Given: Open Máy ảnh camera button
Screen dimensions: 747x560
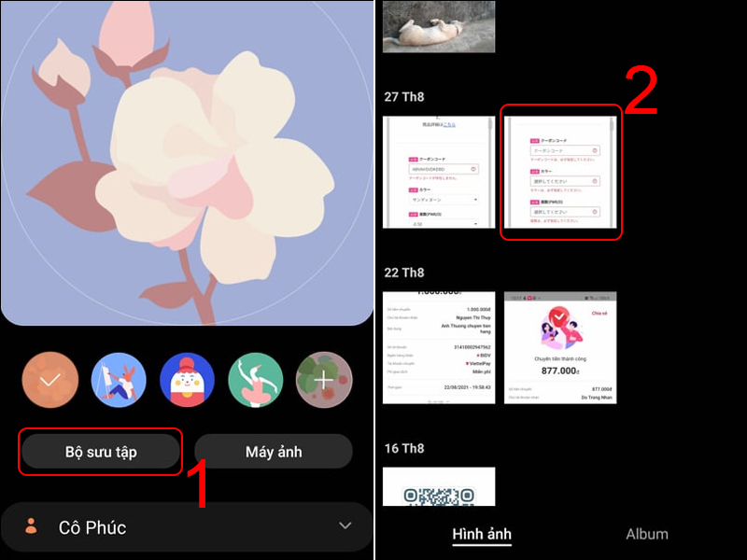Looking at the screenshot, I should tap(274, 452).
